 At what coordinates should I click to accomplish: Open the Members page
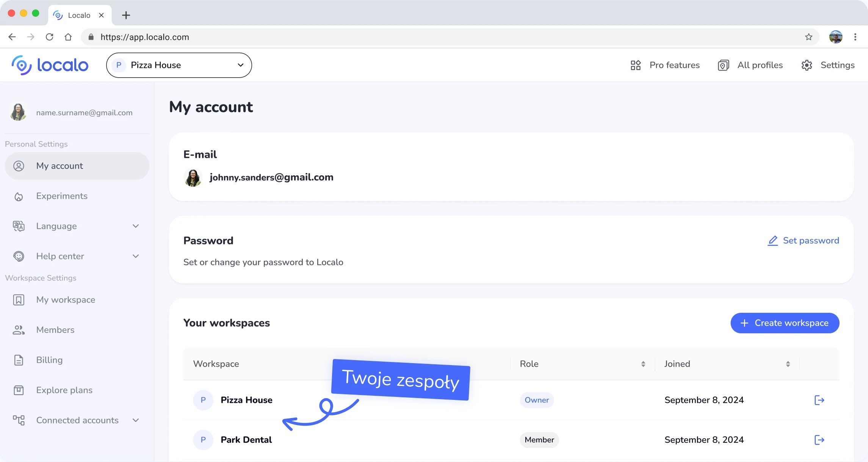(55, 330)
